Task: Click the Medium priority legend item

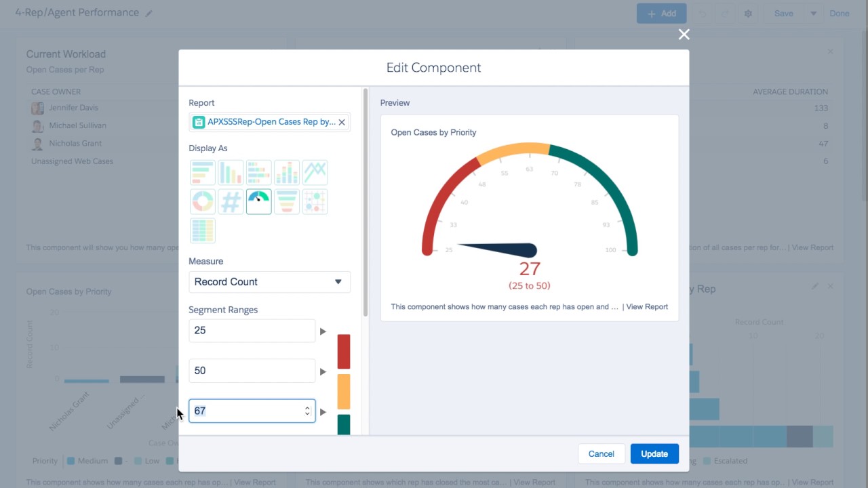Action: click(x=87, y=461)
